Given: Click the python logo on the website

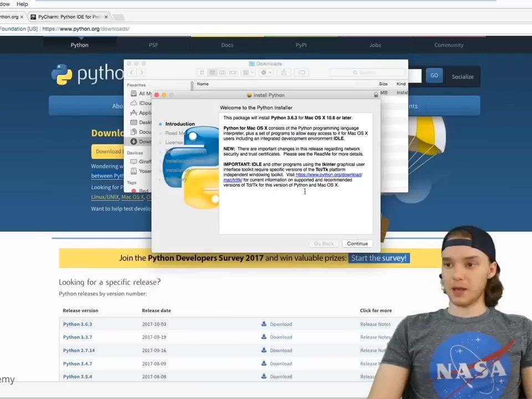Looking at the screenshot, I should click(87, 74).
